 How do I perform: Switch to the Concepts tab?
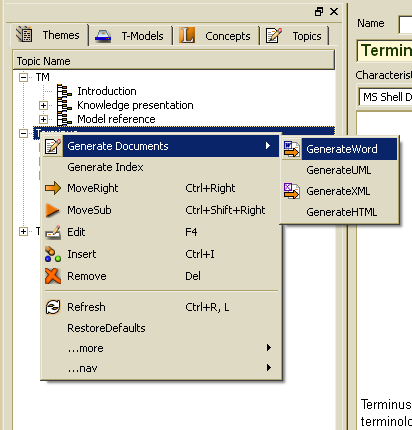(215, 36)
